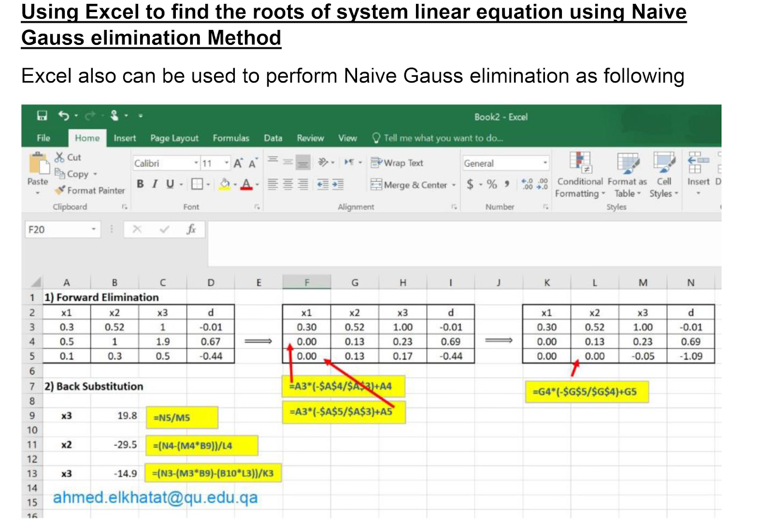Click the Tell me what you want search box
This screenshot has width=773, height=532.
pos(438,138)
